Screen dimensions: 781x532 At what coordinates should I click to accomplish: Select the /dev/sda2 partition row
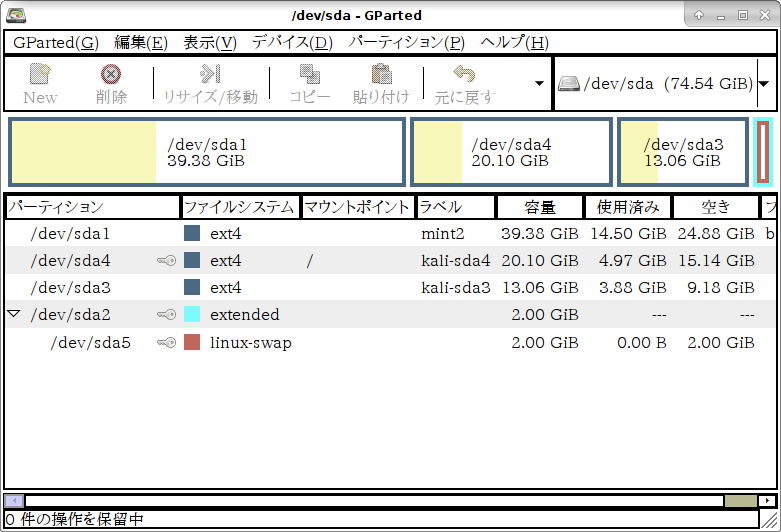[390, 314]
